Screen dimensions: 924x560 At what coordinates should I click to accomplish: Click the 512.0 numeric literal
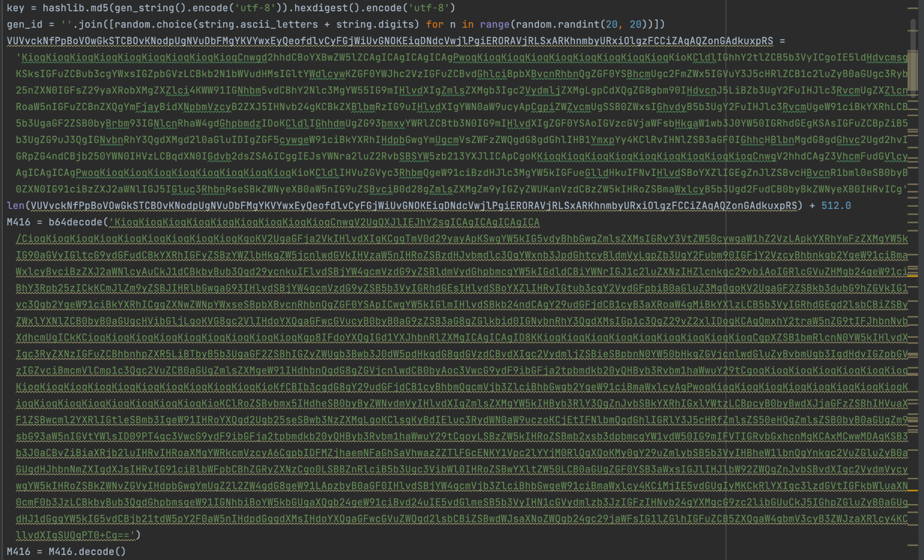(836, 206)
